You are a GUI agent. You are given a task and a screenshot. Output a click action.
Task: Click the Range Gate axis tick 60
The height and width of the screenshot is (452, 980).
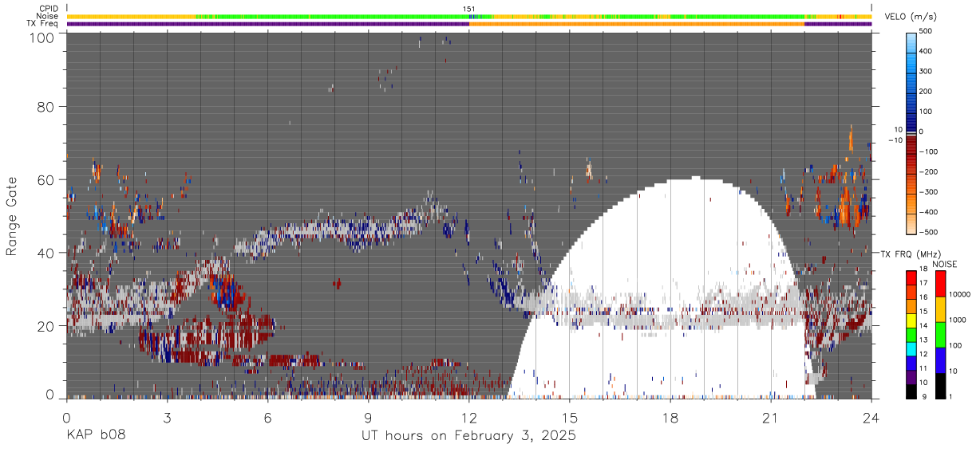point(45,179)
